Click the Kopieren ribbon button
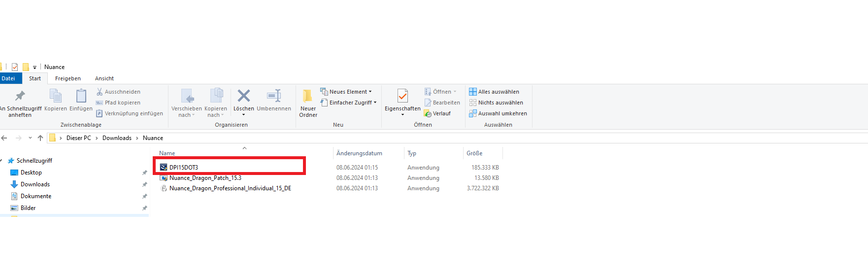 (56, 100)
